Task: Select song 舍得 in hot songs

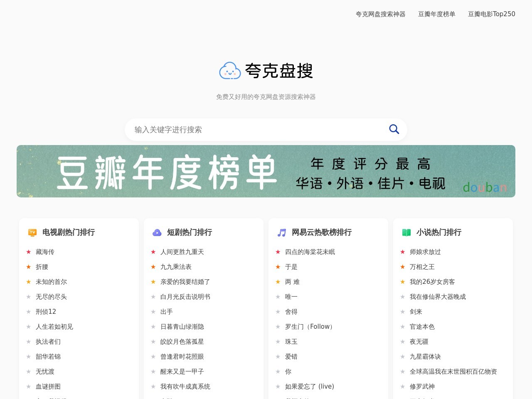Action: pyautogui.click(x=291, y=312)
